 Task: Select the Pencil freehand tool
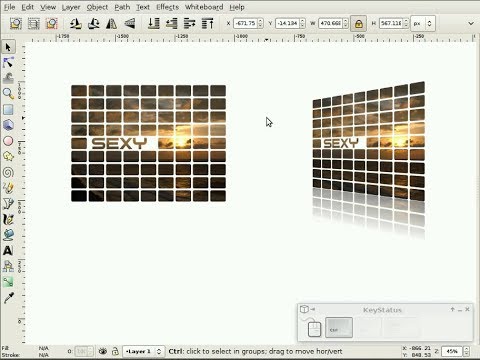click(8, 188)
